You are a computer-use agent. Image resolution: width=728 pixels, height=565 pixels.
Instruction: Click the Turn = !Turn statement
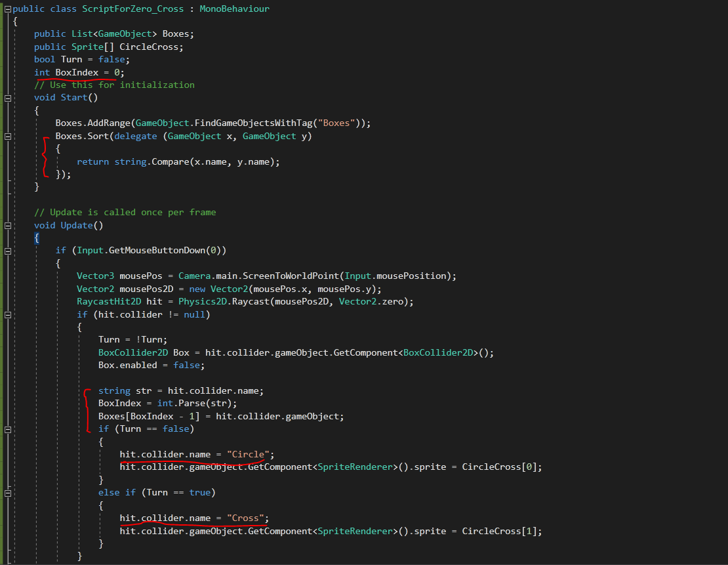click(132, 340)
